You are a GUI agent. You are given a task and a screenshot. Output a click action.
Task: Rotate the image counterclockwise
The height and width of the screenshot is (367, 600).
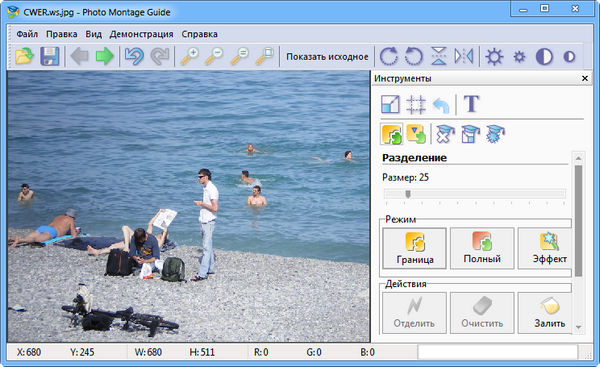coord(414,56)
